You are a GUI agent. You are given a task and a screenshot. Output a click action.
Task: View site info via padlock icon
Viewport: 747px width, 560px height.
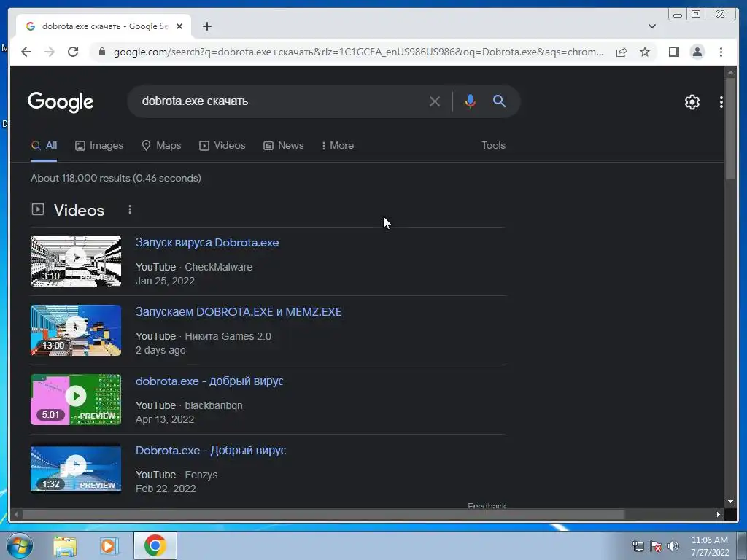tap(101, 52)
